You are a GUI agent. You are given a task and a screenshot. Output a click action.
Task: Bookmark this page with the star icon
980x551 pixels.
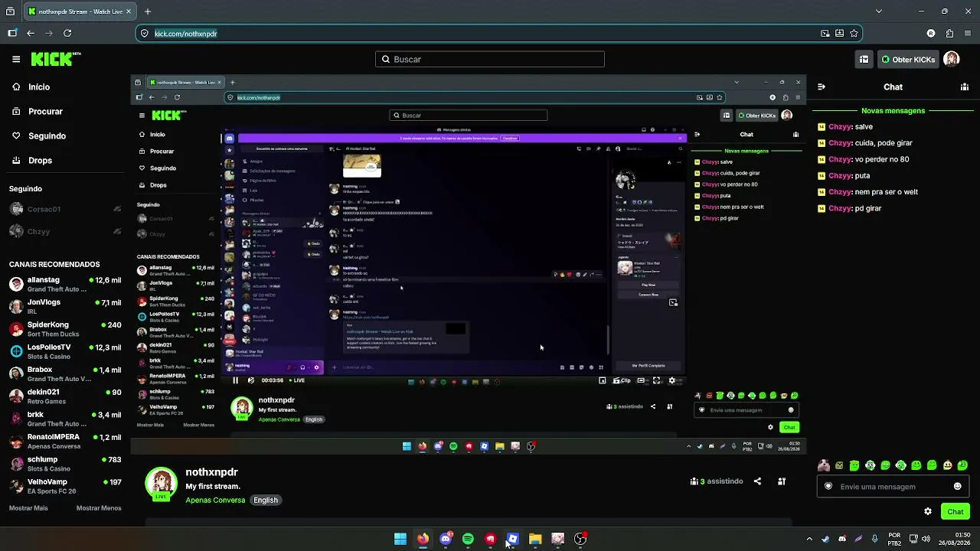pos(854,34)
